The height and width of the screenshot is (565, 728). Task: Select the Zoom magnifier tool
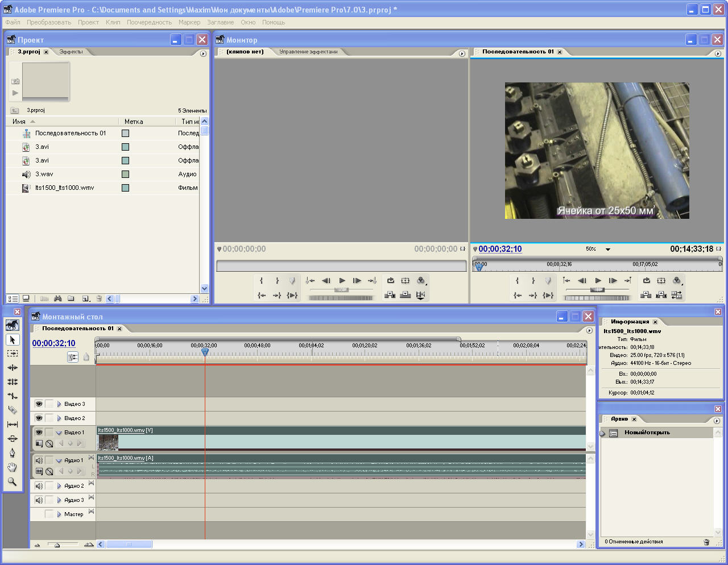click(13, 481)
